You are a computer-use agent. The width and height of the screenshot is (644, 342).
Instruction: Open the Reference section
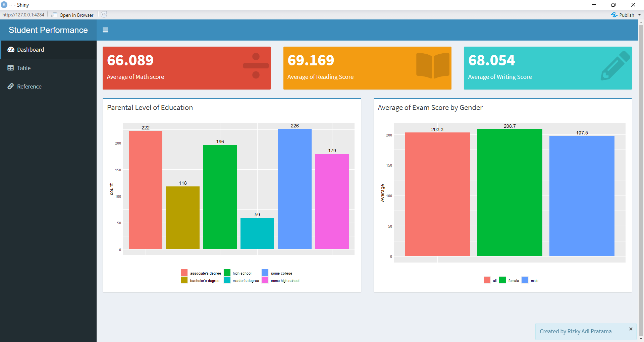coord(29,86)
